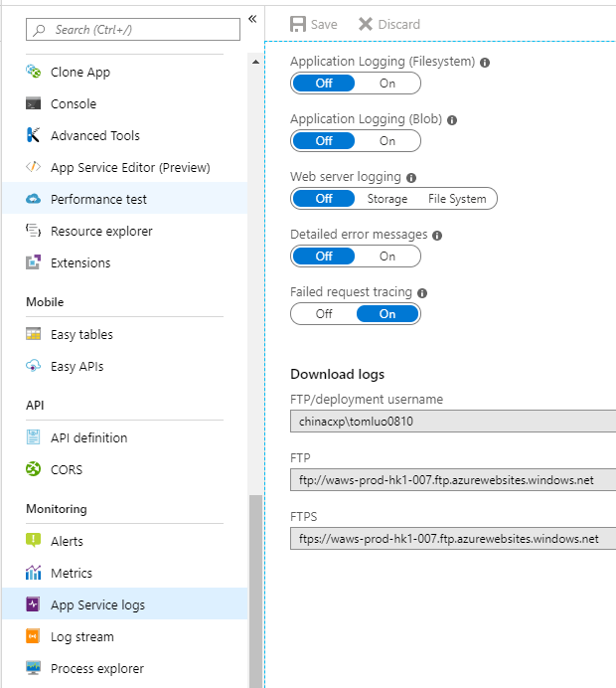The image size is (616, 688).
Task: Open API definition label
Action: click(x=88, y=437)
